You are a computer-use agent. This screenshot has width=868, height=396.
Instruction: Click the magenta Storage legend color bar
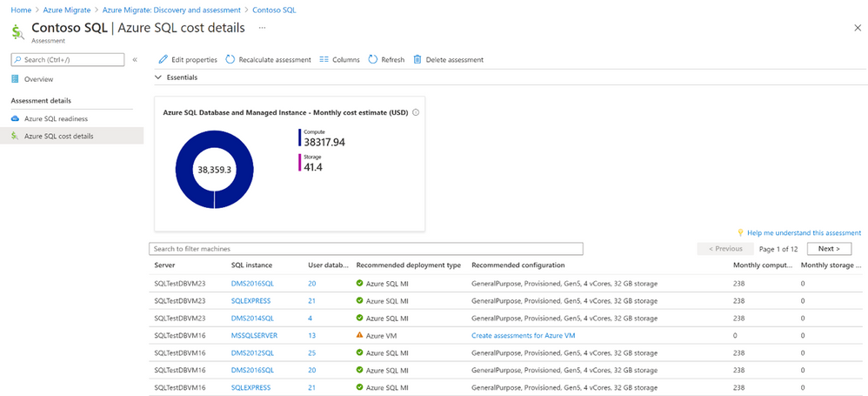300,163
